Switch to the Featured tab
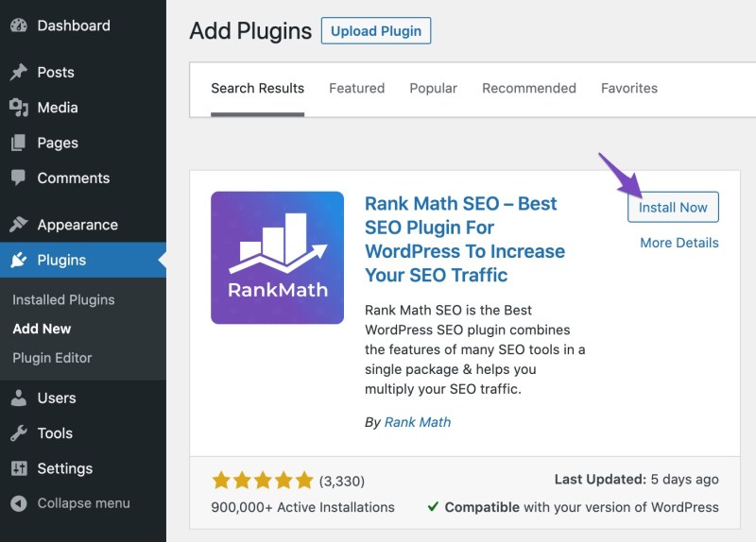 357,89
